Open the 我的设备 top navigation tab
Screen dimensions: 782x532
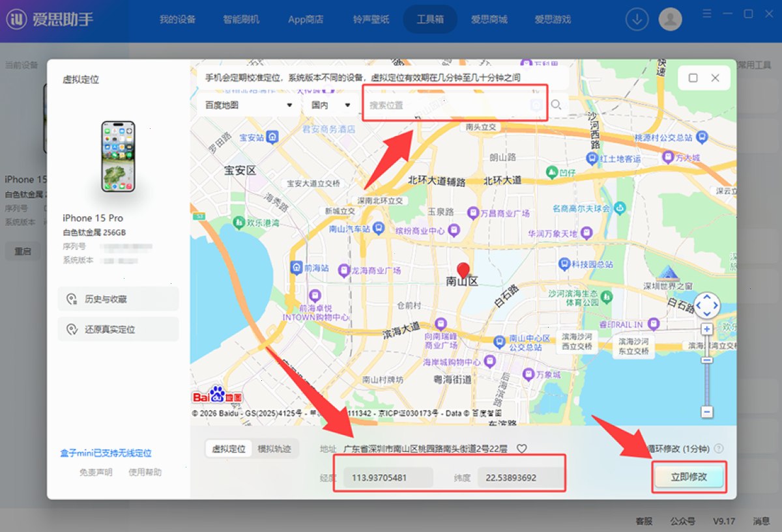[x=177, y=20]
